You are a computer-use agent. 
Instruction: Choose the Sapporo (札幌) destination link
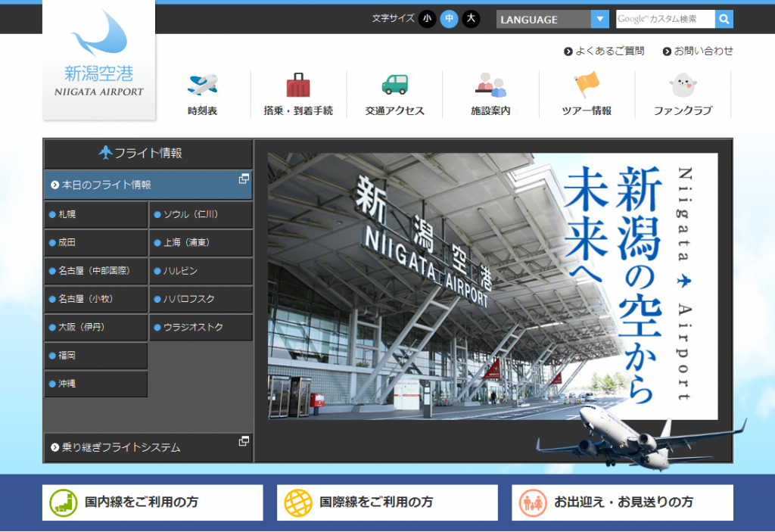[x=95, y=215]
